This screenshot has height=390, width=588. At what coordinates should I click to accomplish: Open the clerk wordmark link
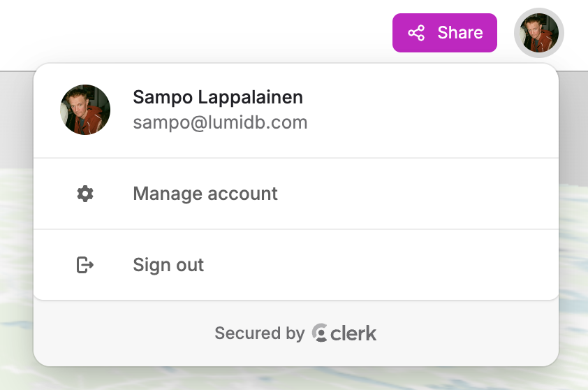tap(353, 333)
